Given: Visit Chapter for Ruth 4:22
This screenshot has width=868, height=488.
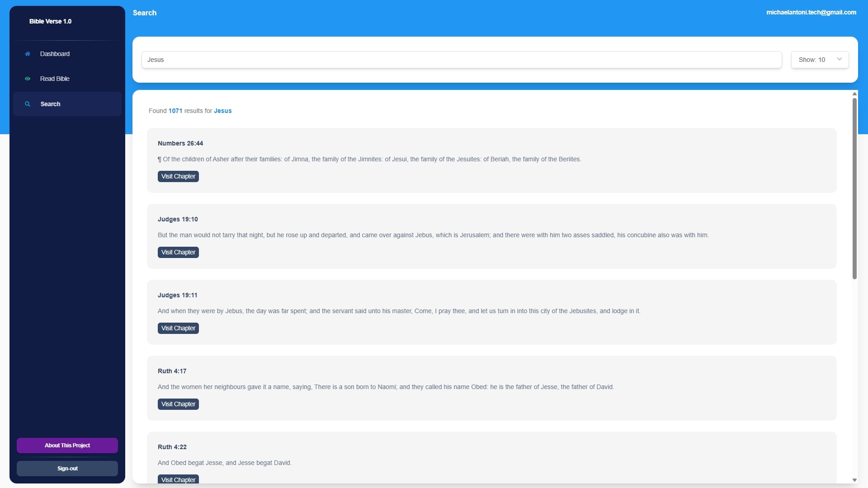Looking at the screenshot, I should (178, 479).
